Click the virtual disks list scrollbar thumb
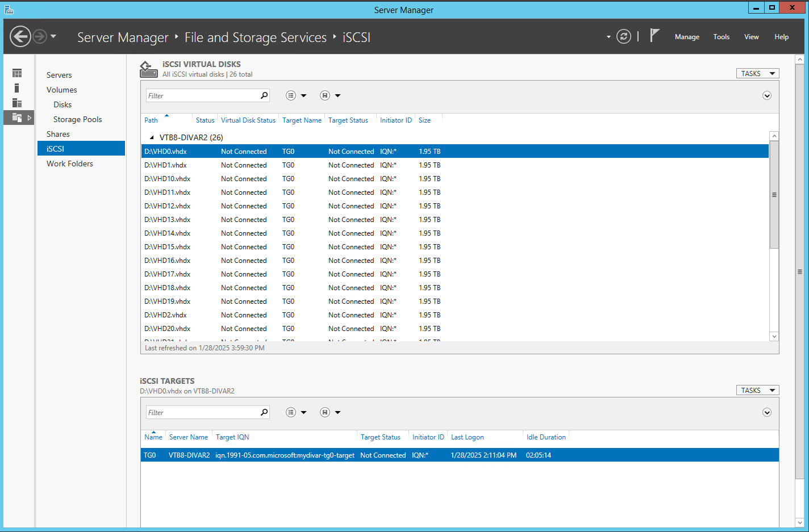Screen dimensions: 809x532 pos(774,195)
